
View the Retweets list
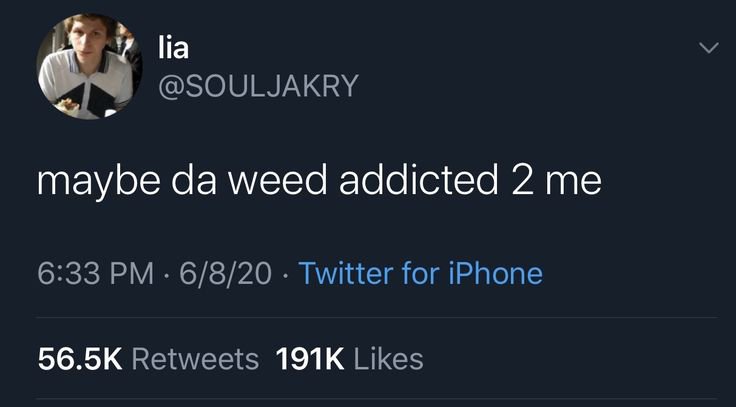click(195, 359)
